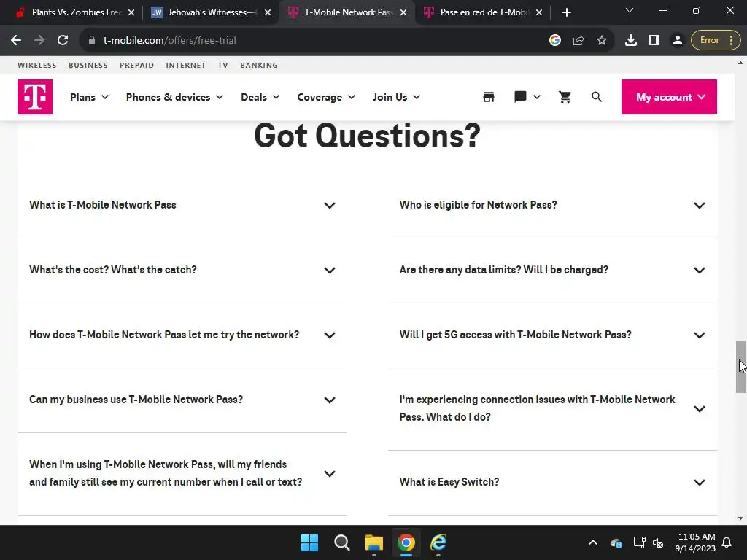Open the store locator icon
Image resolution: width=747 pixels, height=560 pixels.
(x=488, y=97)
